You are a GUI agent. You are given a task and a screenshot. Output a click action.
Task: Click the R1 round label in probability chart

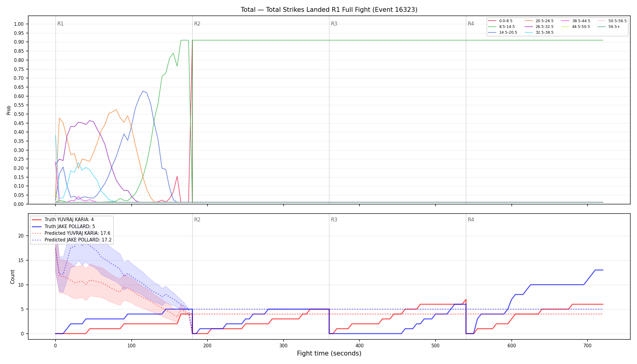click(x=60, y=24)
